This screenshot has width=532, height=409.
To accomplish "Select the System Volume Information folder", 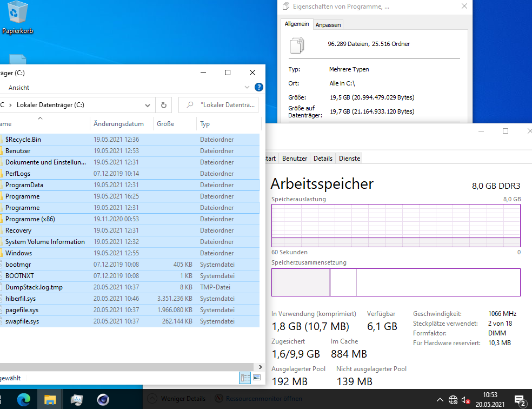I will point(130,242).
